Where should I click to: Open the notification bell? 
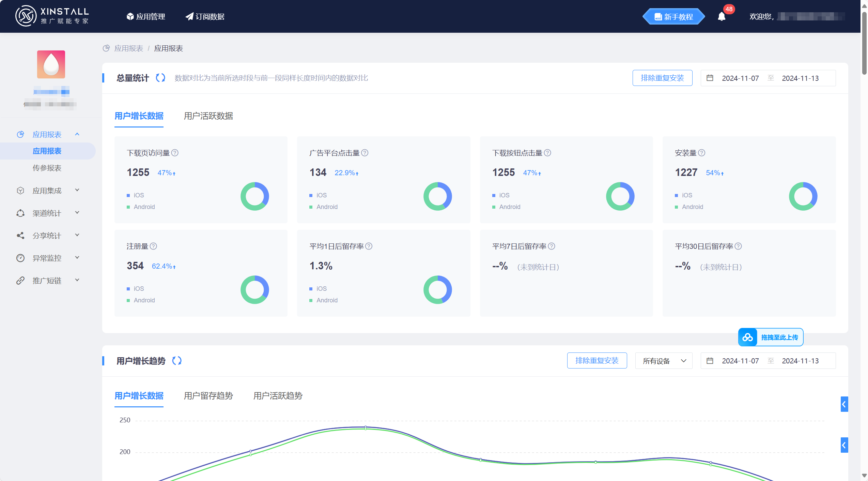(722, 16)
